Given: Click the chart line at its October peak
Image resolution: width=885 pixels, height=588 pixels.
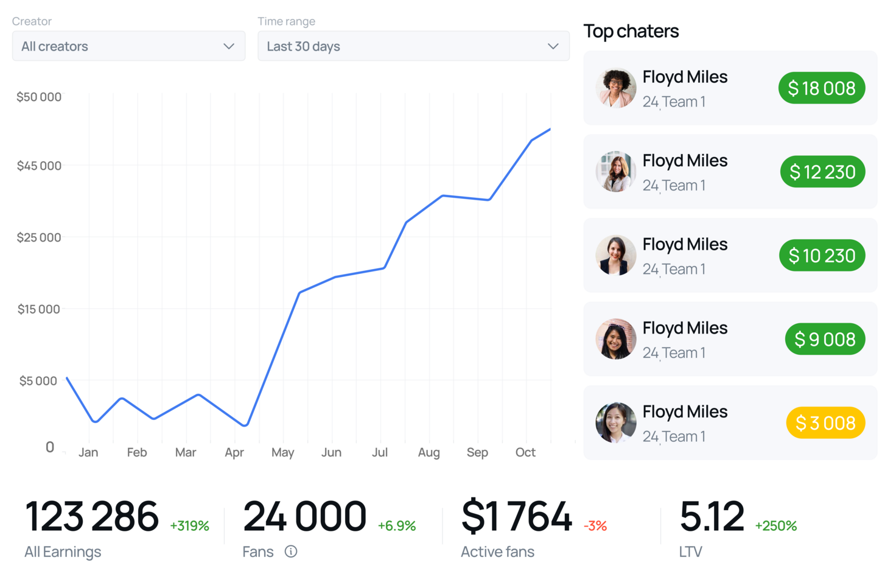Looking at the screenshot, I should pos(549,129).
